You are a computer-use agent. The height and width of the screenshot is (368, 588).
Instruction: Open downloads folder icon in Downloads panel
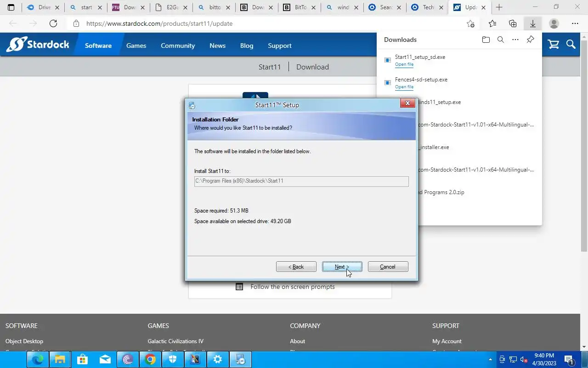(486, 40)
